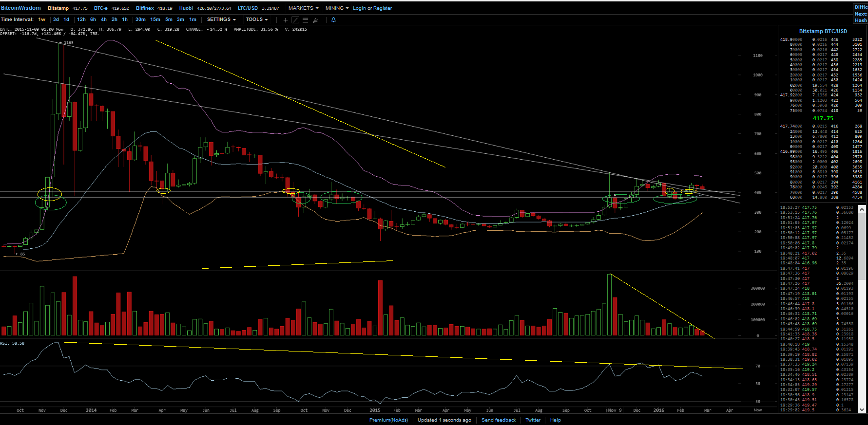Viewport: 868px width, 425px height.
Task: Switch chart interval to 12h
Action: tap(81, 19)
